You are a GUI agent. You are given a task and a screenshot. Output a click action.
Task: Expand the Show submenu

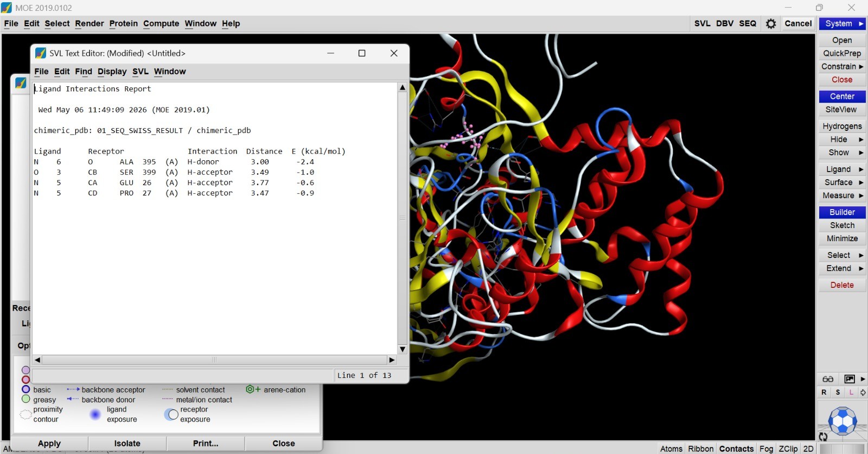pyautogui.click(x=843, y=152)
